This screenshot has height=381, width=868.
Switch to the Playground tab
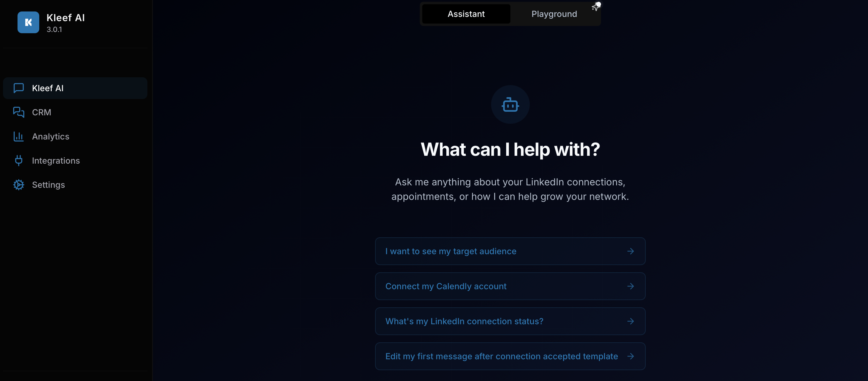[x=554, y=14]
